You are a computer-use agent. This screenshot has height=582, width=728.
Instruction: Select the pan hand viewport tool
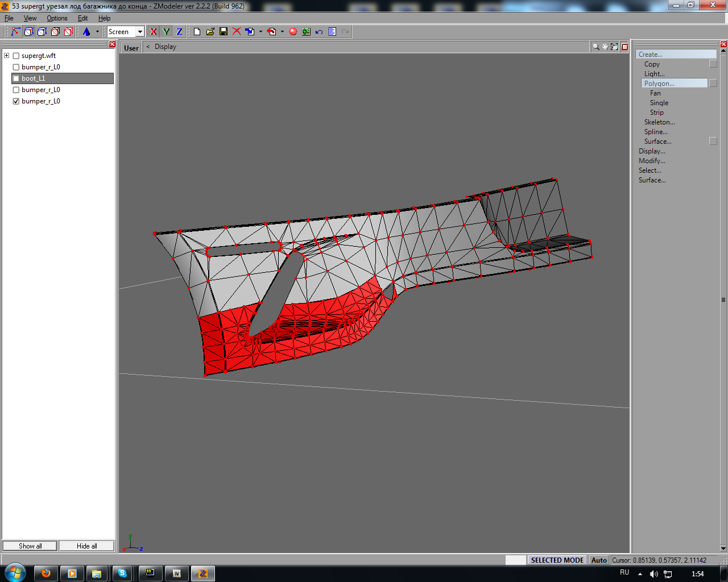click(605, 47)
